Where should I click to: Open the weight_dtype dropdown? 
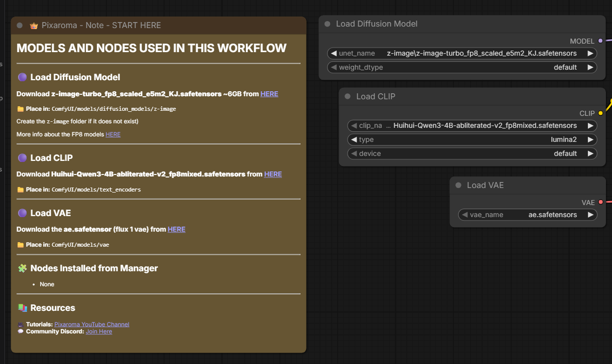point(462,67)
